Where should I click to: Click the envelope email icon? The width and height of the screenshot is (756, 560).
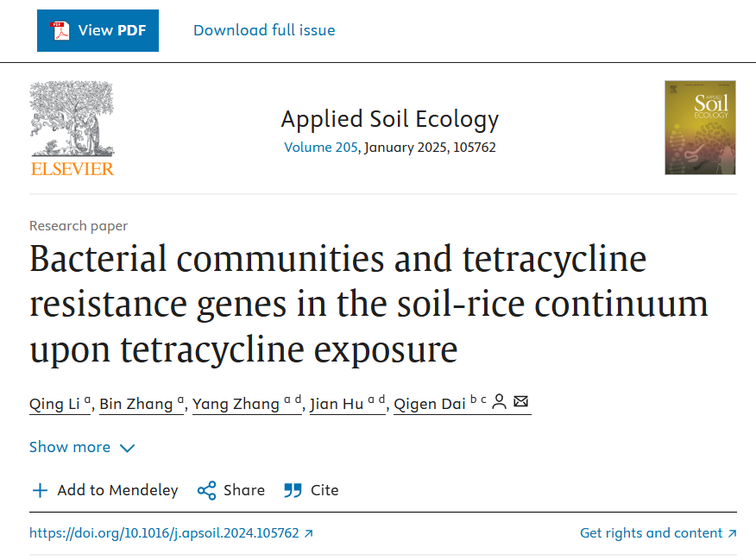520,401
